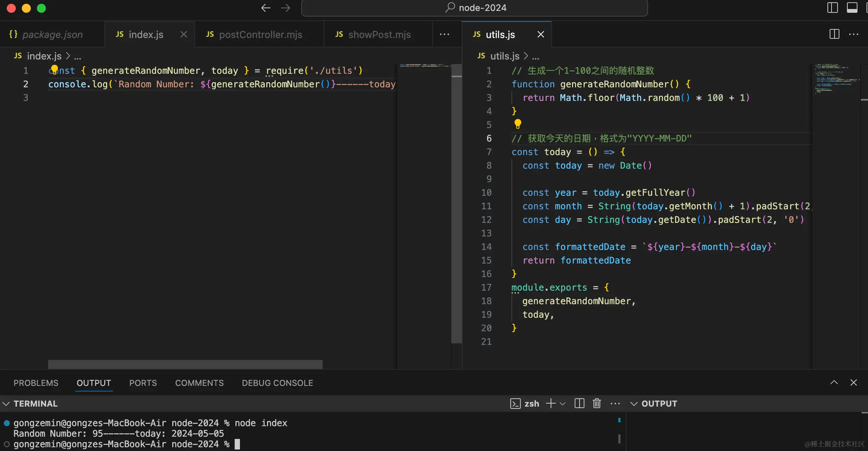Click node-2024 command center search box

point(474,8)
